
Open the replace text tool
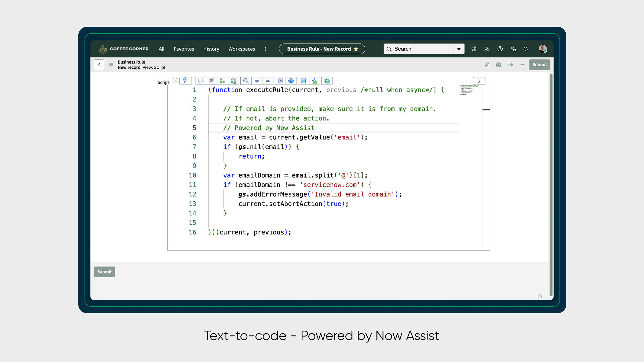click(x=222, y=81)
